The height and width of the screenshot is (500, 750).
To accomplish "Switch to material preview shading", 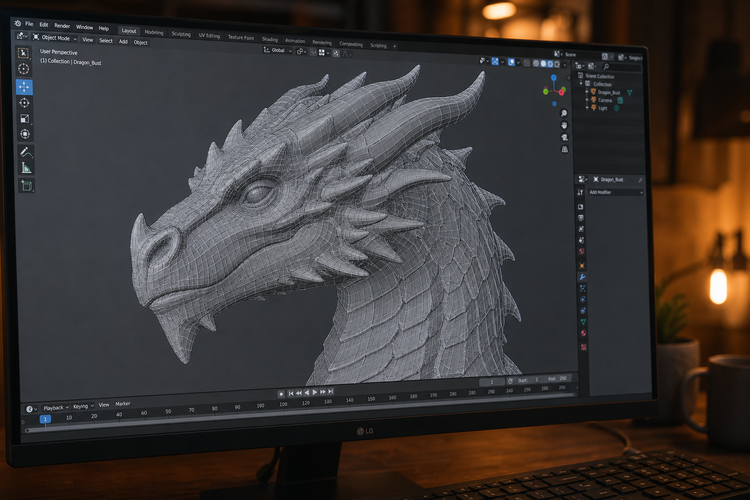I will [x=550, y=64].
